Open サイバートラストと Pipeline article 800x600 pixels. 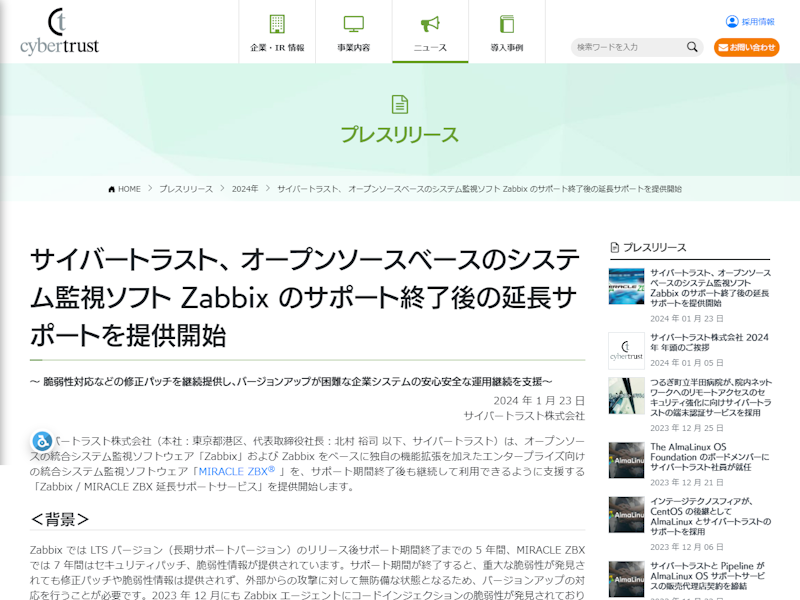point(708,576)
